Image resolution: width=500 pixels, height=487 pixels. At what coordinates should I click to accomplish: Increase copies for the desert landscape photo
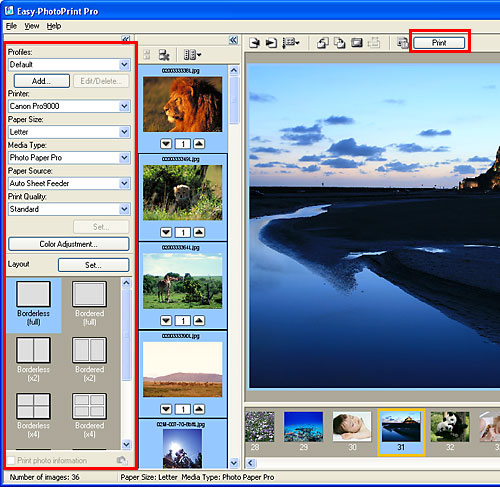click(x=199, y=409)
